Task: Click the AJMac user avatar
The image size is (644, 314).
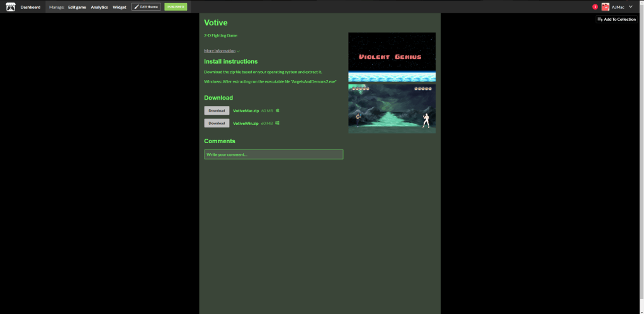Action: tap(605, 7)
